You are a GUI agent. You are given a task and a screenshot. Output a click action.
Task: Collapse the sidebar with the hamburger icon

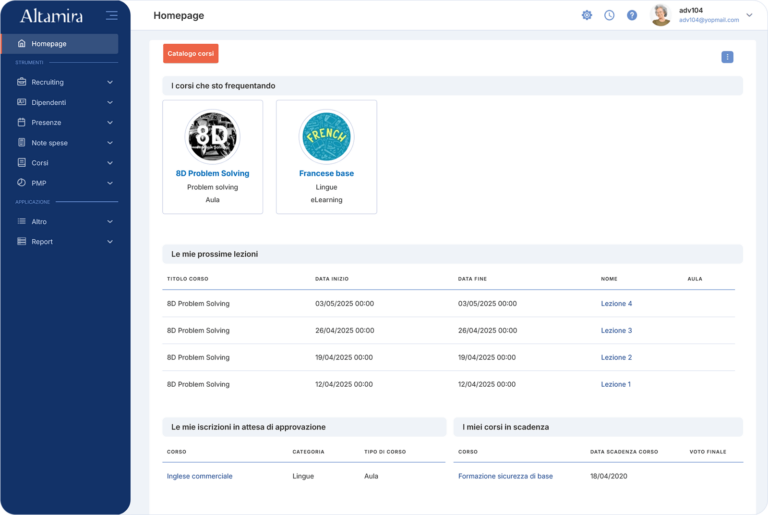point(111,15)
